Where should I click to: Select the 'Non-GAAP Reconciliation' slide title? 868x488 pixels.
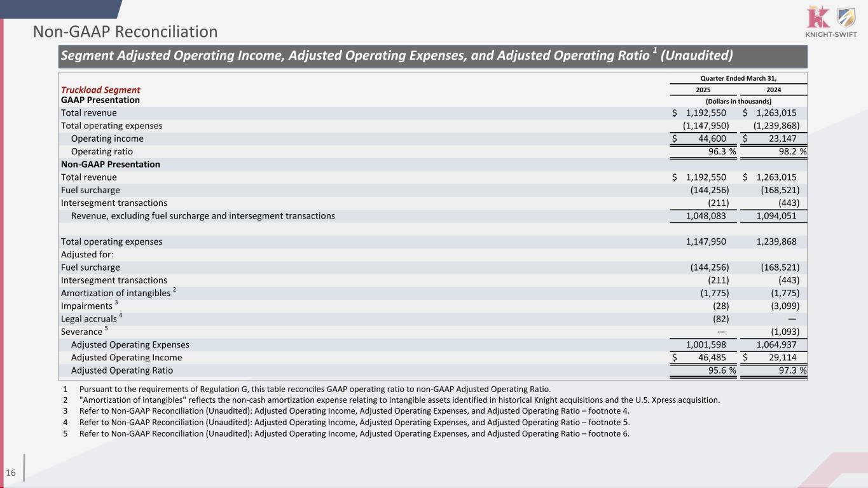pos(125,31)
